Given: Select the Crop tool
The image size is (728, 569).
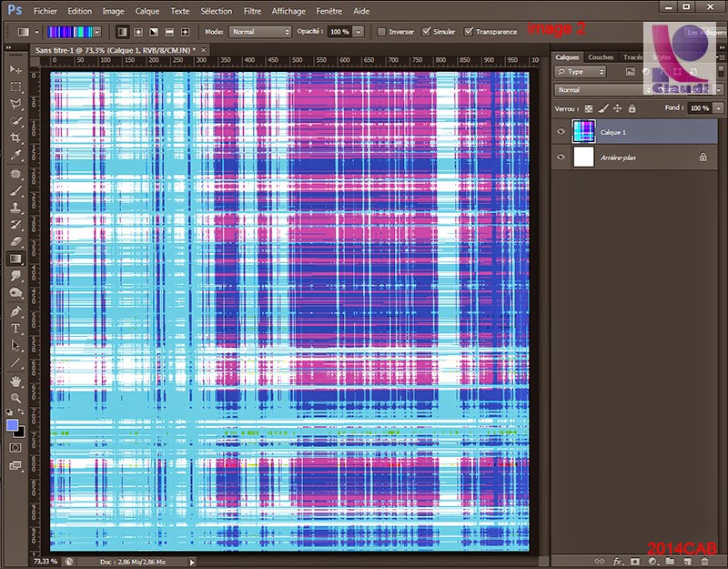Looking at the screenshot, I should 15,138.
